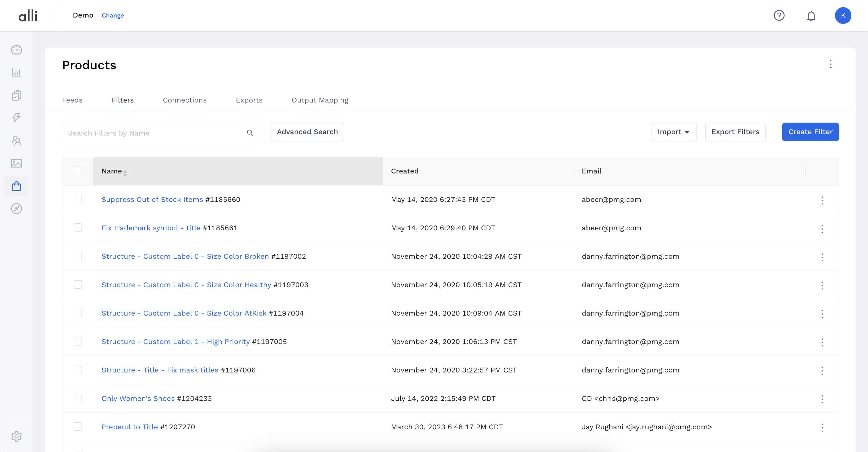
Task: Open the image creative sidebar icon
Action: tap(17, 163)
